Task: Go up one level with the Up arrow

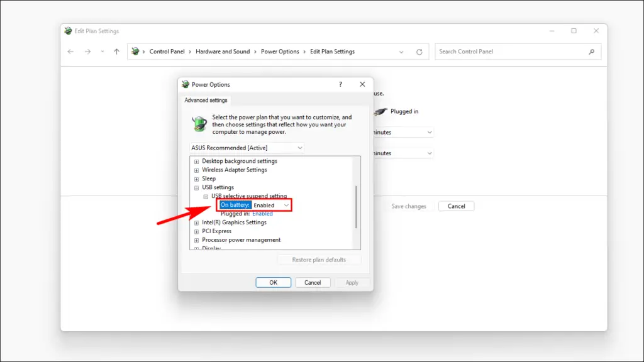Action: pos(116,52)
